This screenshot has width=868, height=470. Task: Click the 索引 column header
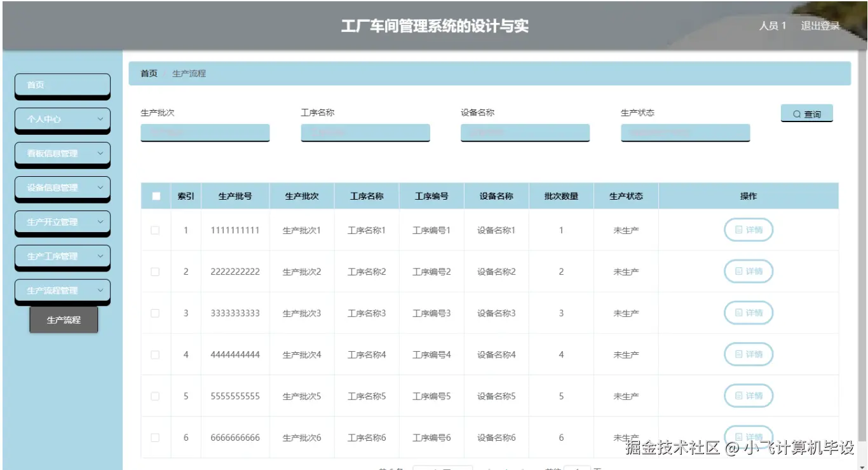pyautogui.click(x=186, y=196)
